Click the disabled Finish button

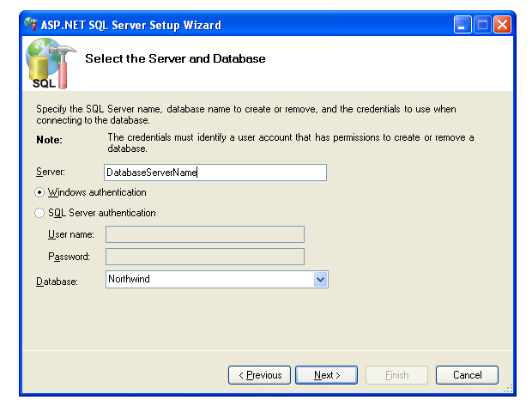(x=396, y=375)
